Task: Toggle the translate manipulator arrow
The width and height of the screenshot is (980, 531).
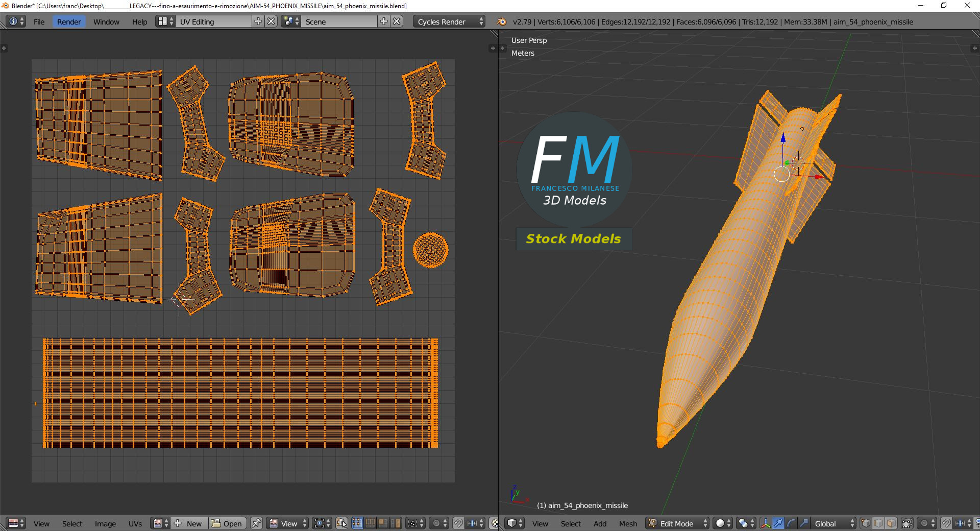Action: [778, 523]
